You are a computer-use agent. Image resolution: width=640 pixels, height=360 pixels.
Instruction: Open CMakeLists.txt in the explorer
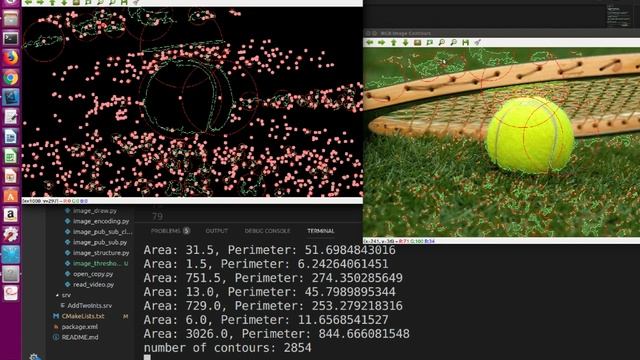(x=83, y=316)
